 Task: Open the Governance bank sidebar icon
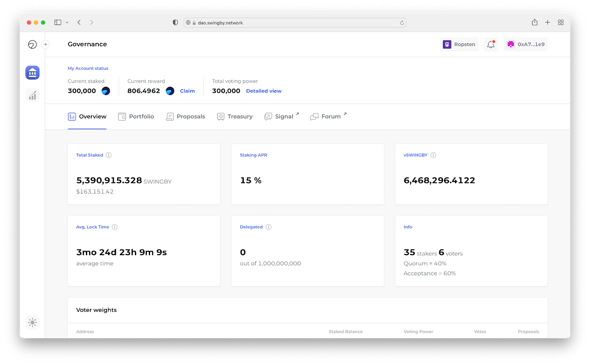coord(32,73)
